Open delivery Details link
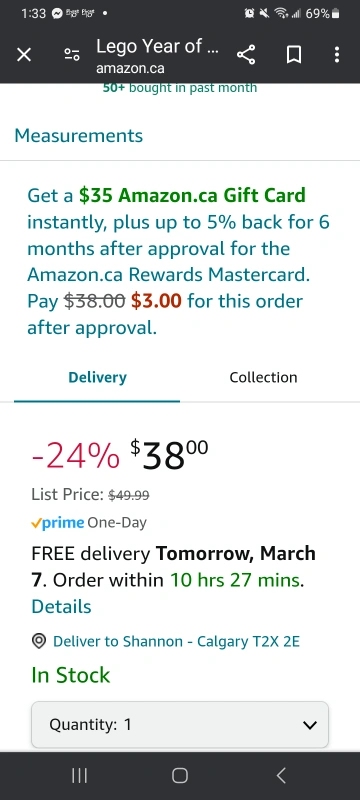360x800 pixels. click(61, 607)
